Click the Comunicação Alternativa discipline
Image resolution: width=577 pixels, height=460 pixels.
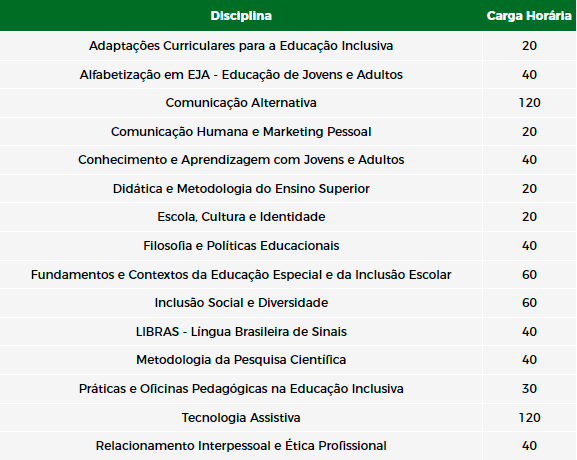tap(241, 103)
